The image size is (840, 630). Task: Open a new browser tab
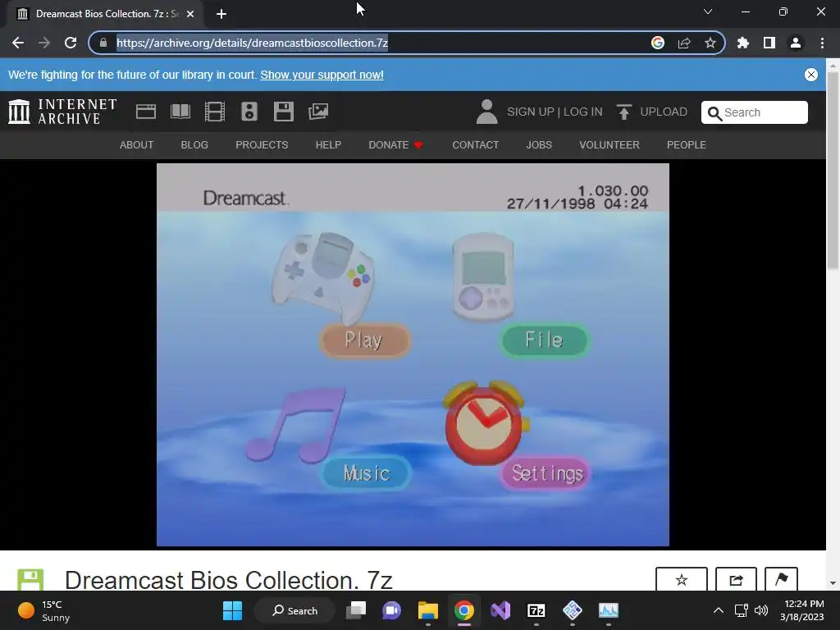[221, 14]
